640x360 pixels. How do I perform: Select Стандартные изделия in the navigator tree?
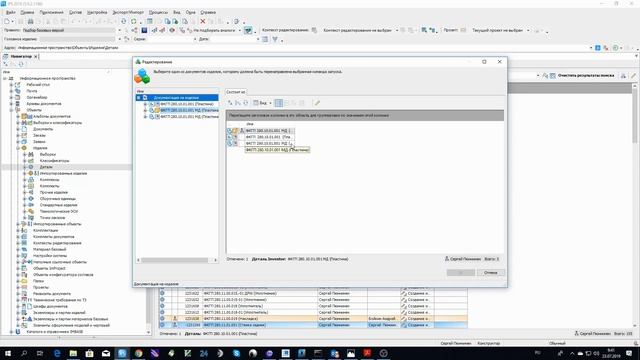(x=58, y=205)
